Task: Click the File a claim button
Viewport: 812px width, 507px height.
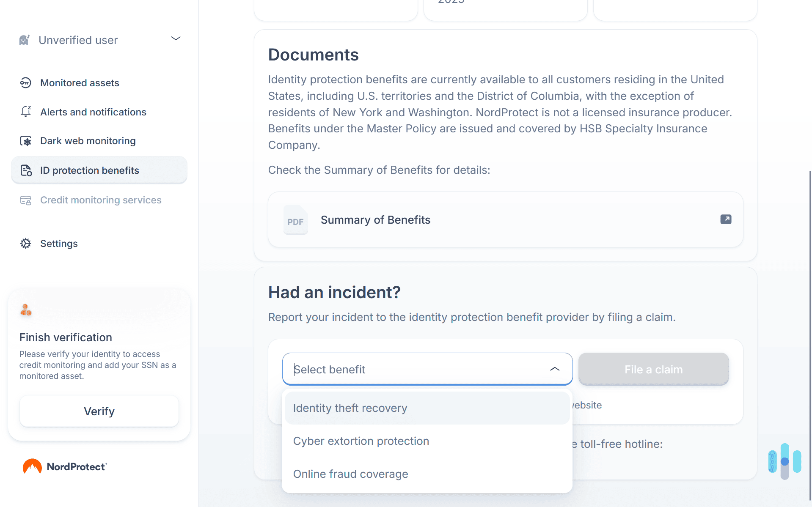Action: pos(653,369)
